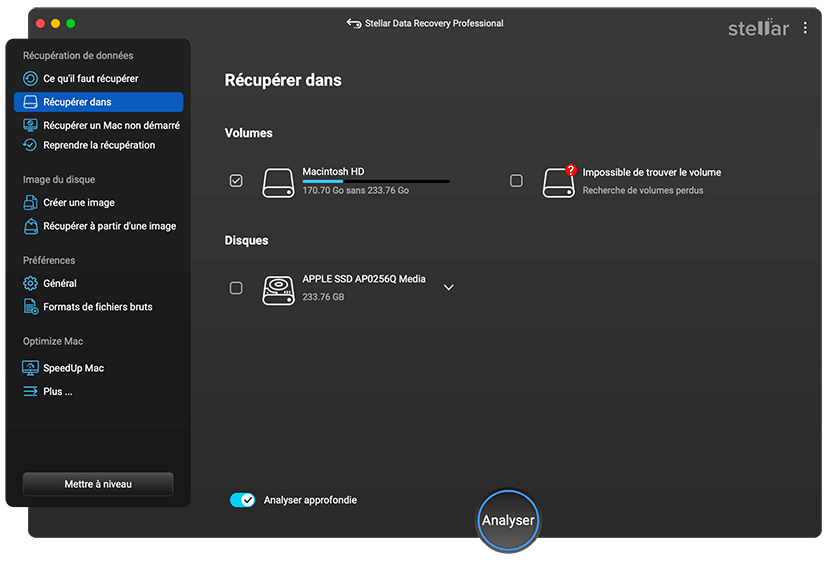
Task: Check the 'Impossible de trouver le volume' checkbox
Action: 516,181
